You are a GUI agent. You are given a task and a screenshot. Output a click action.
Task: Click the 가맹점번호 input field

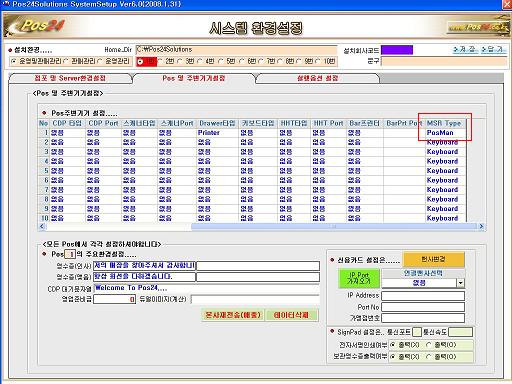(423, 318)
